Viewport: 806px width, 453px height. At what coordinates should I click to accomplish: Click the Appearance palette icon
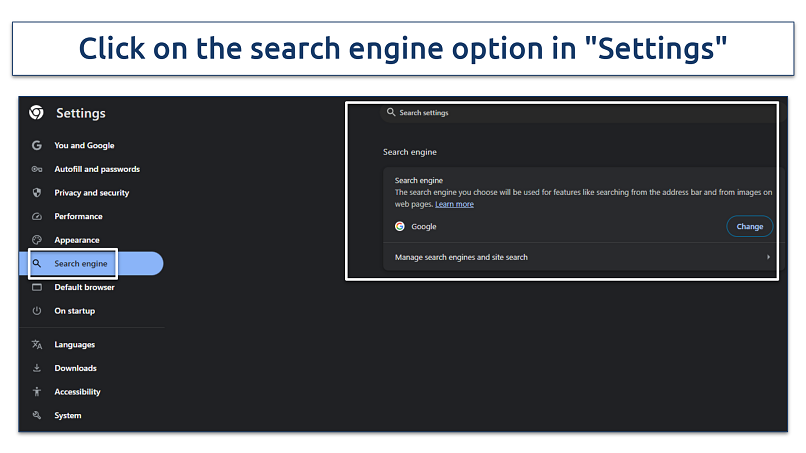(x=37, y=240)
